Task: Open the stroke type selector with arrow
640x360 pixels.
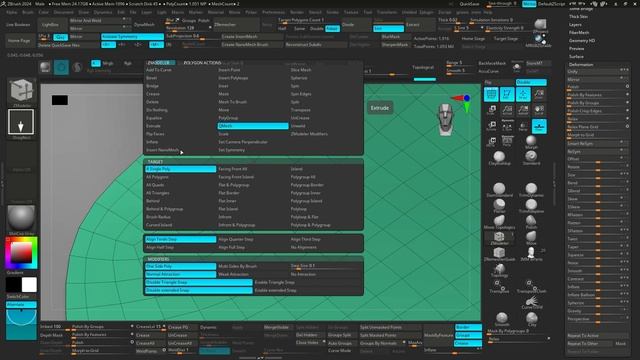Action: [x=21, y=122]
